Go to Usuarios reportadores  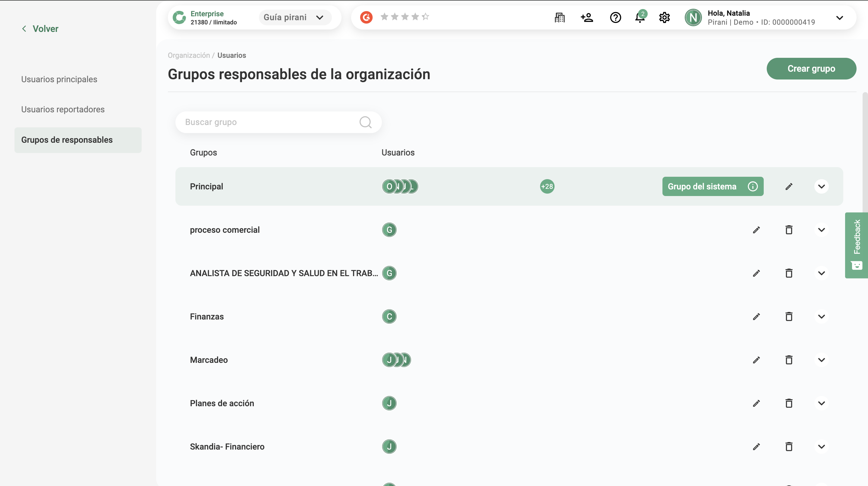pyautogui.click(x=63, y=109)
